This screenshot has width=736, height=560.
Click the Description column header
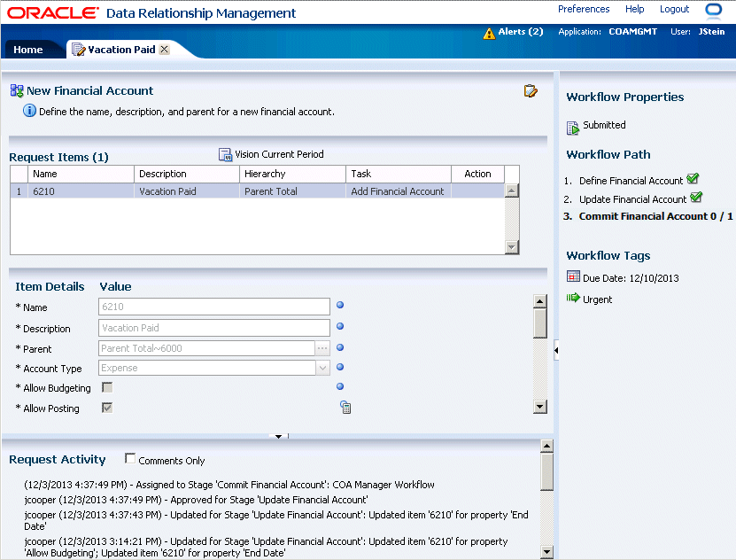(187, 174)
